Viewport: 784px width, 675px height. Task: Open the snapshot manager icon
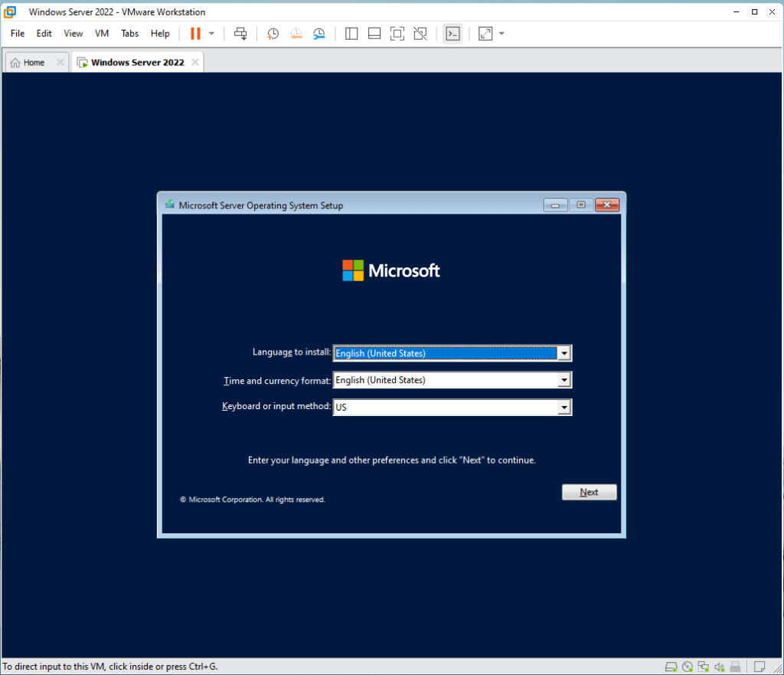[x=319, y=34]
